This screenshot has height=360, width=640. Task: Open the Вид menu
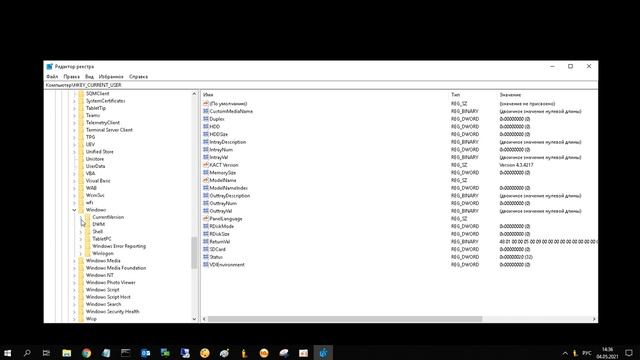89,77
